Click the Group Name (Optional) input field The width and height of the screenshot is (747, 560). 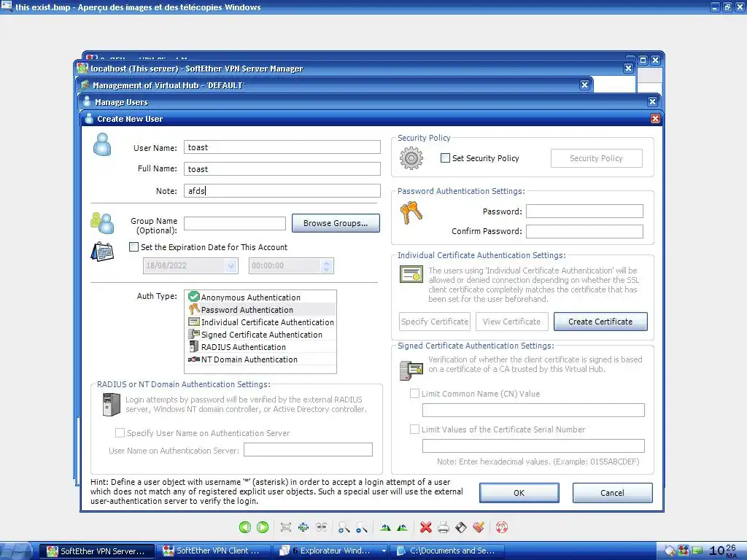point(235,223)
